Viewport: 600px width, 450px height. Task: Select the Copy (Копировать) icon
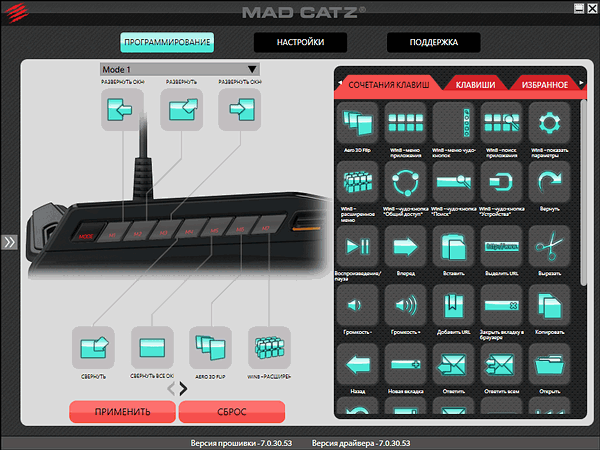[549, 305]
